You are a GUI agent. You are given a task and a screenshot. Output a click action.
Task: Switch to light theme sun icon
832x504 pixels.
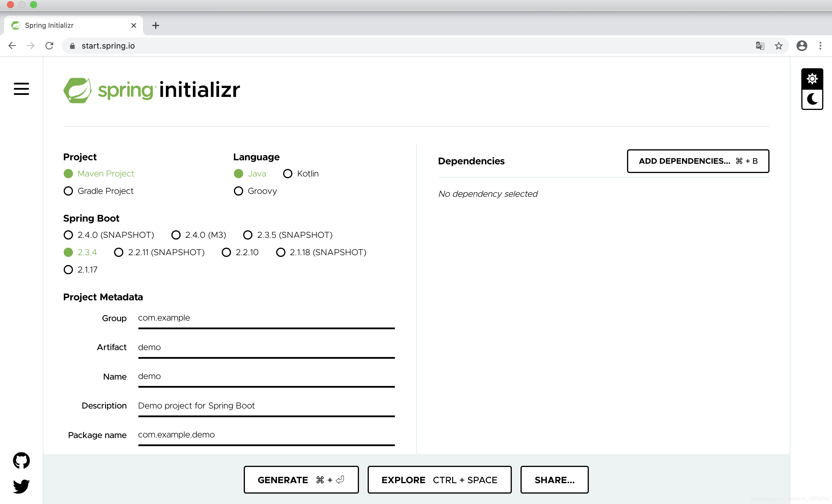pos(812,79)
